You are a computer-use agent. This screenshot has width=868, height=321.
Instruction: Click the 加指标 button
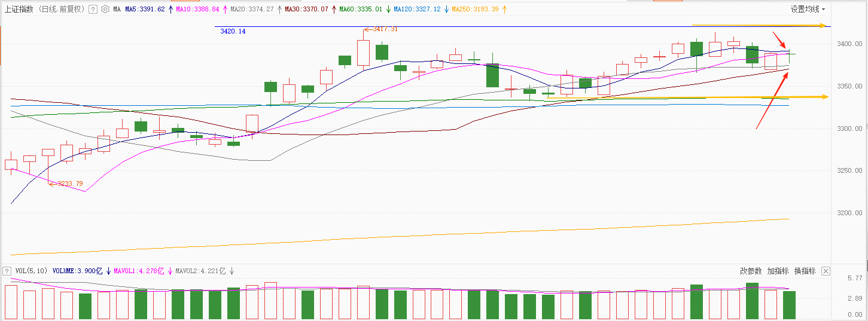tap(778, 271)
